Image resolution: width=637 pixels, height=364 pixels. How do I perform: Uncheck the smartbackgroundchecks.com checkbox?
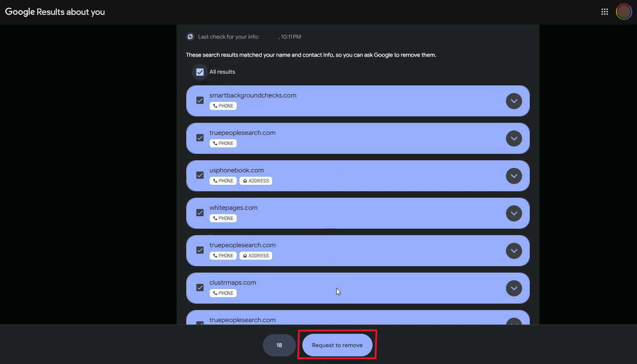point(200,100)
